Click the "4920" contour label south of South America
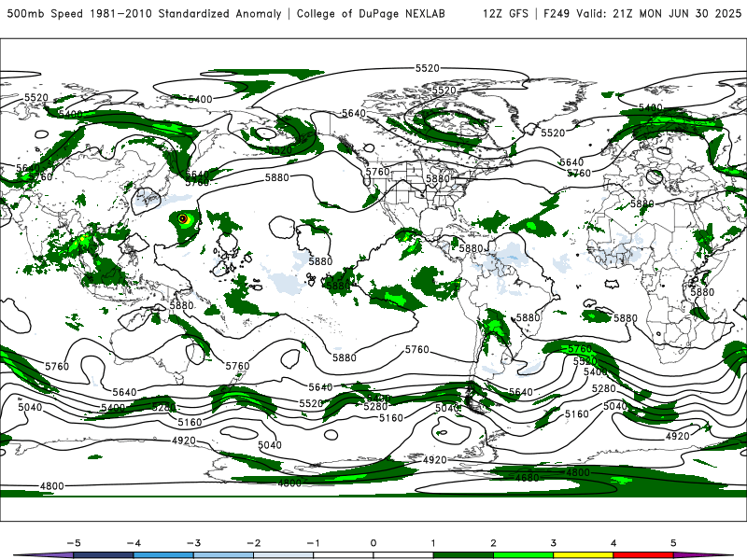747x560 pixels. (x=434, y=460)
